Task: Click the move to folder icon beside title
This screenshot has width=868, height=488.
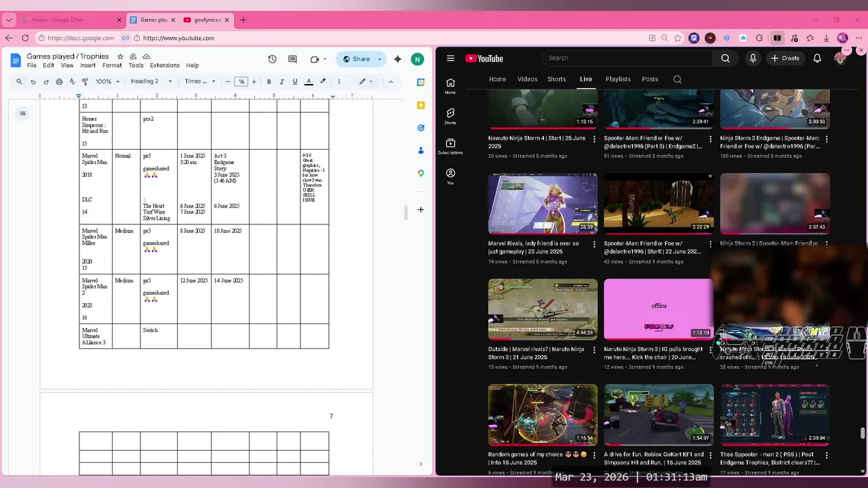Action: (x=133, y=57)
